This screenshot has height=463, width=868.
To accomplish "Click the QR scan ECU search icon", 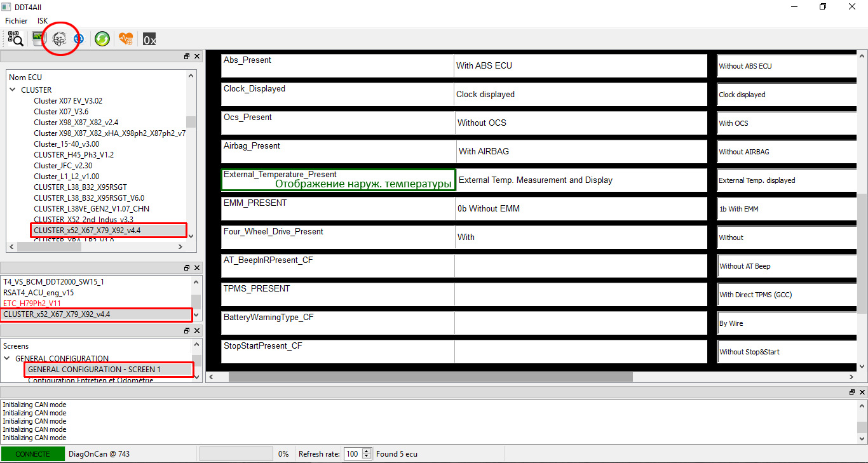I will point(15,39).
